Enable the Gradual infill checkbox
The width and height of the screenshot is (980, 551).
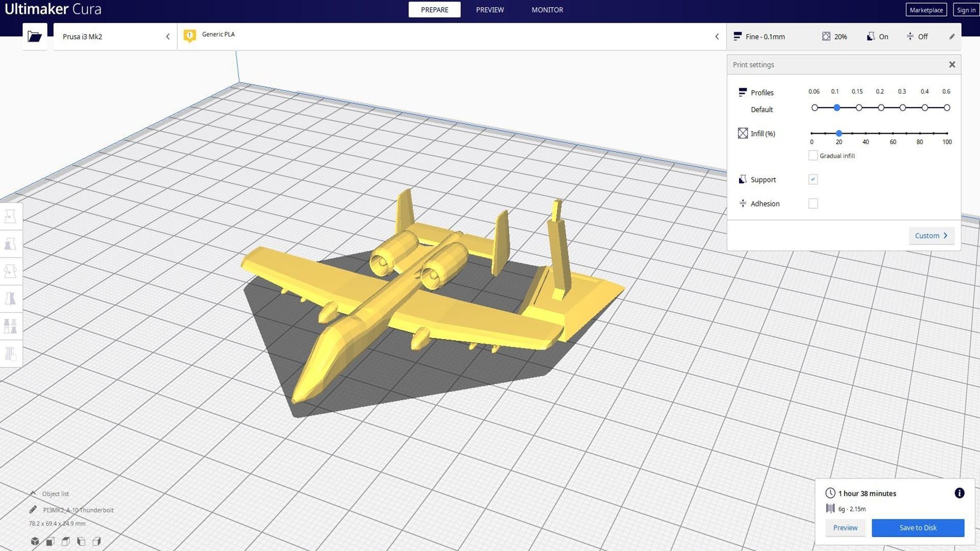pyautogui.click(x=813, y=156)
